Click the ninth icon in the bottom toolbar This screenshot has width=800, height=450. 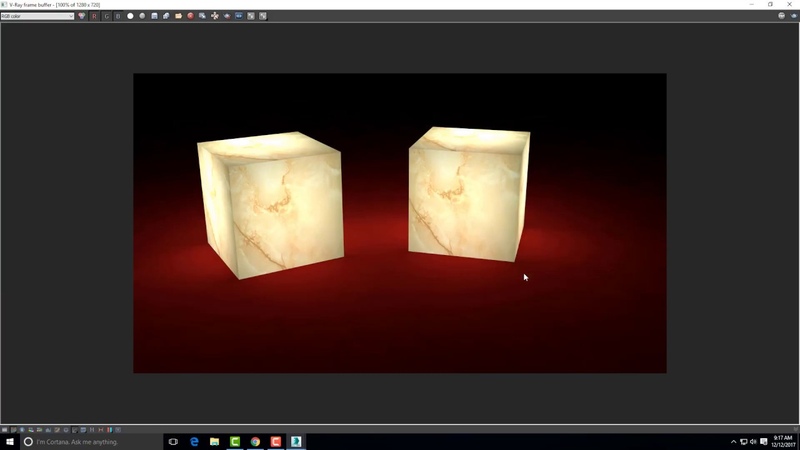pyautogui.click(x=74, y=430)
